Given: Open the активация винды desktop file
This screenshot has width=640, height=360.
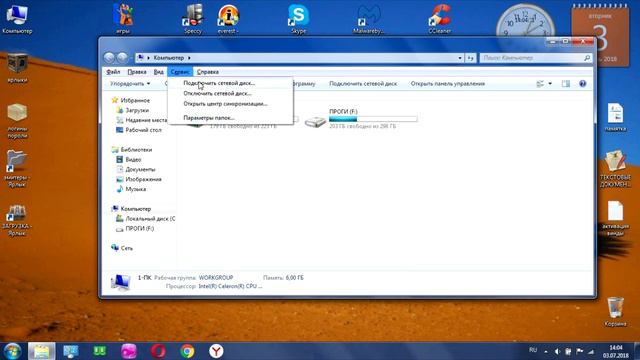Looking at the screenshot, I should click(615, 218).
